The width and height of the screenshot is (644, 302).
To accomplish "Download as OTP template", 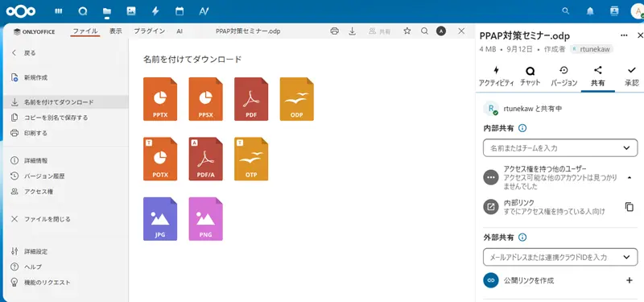I will point(251,159).
